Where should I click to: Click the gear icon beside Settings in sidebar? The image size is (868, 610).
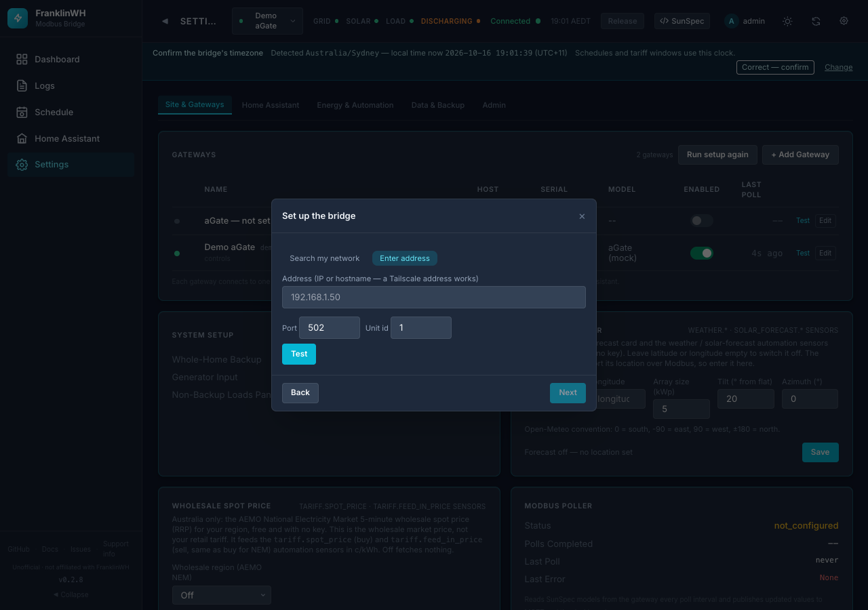coord(22,165)
